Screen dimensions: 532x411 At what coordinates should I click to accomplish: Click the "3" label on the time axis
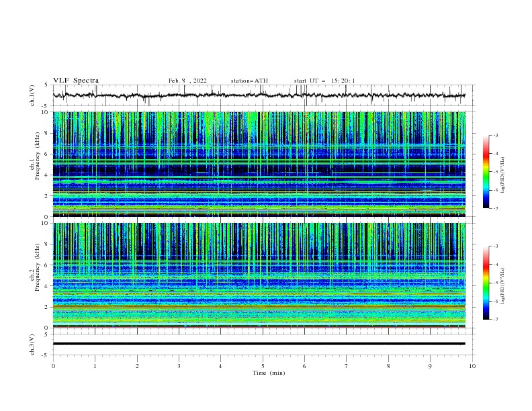[x=179, y=366]
